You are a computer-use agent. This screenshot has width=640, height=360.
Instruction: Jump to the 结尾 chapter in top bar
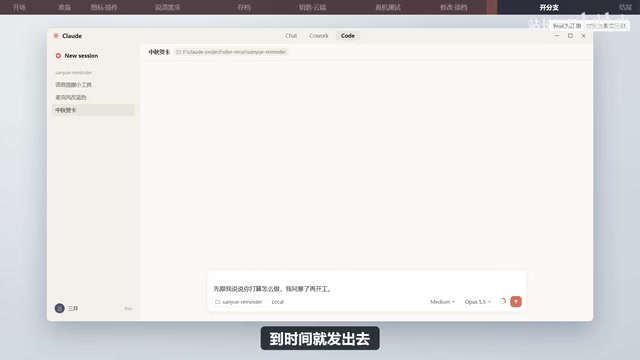[x=625, y=7]
